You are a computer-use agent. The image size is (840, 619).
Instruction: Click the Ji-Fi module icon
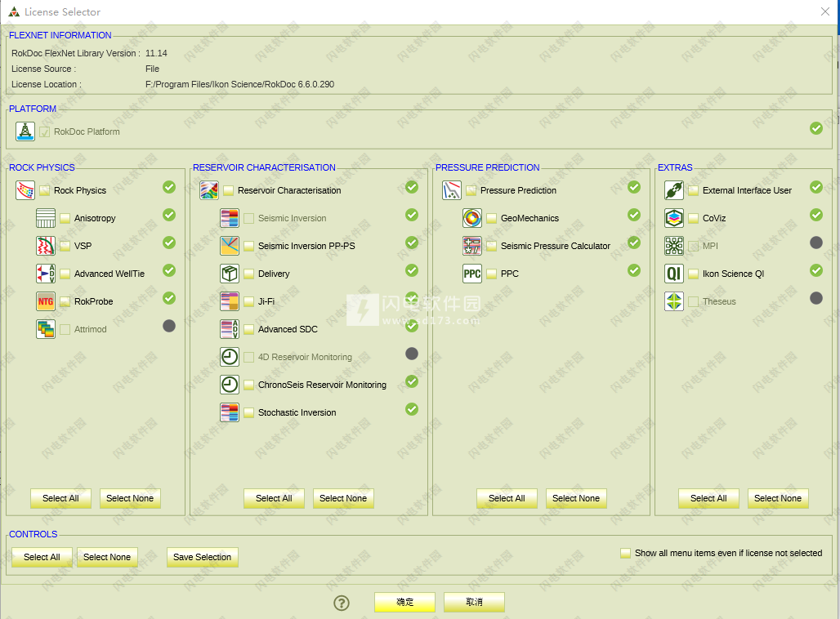point(230,301)
